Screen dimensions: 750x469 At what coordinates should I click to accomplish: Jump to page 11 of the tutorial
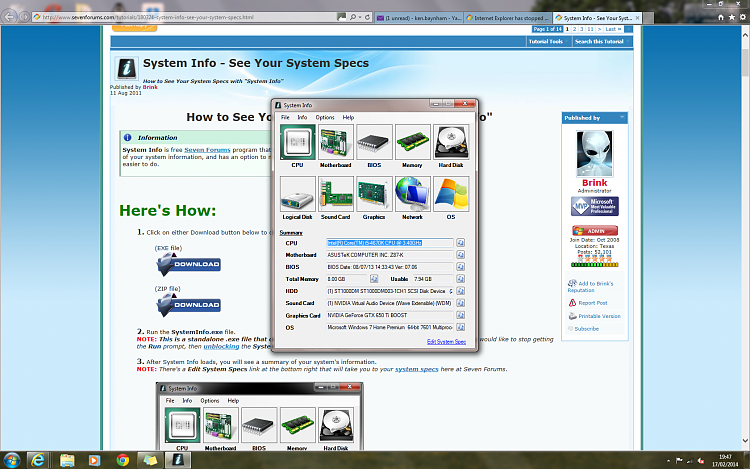590,29
